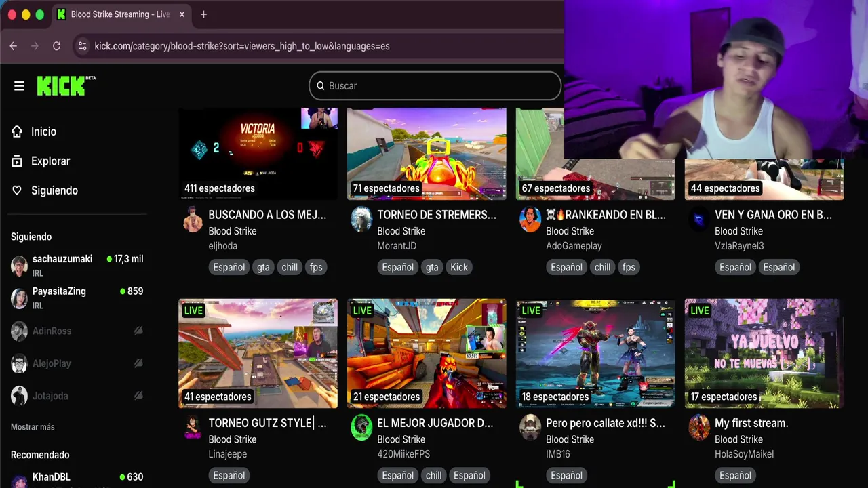The width and height of the screenshot is (868, 488).
Task: Open title My first stream.
Action: point(751,423)
